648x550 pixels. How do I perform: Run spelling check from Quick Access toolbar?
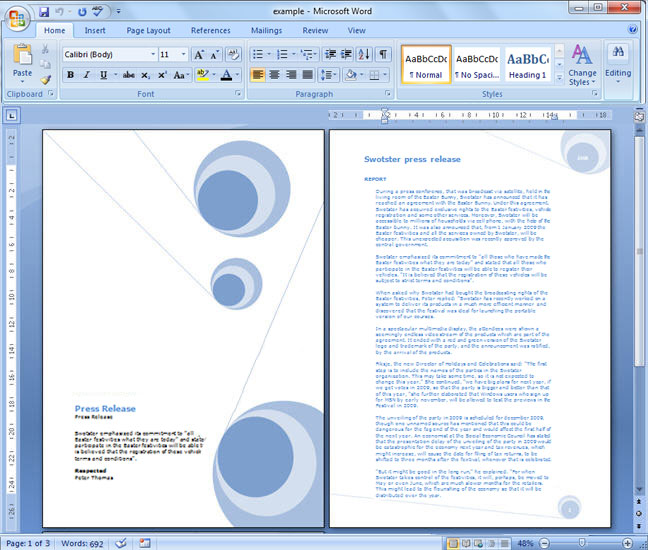(98, 11)
